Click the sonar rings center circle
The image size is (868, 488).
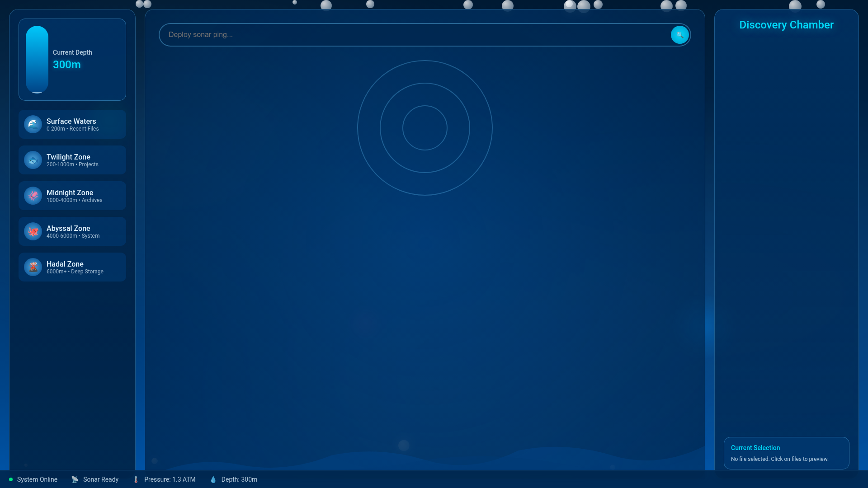425,128
